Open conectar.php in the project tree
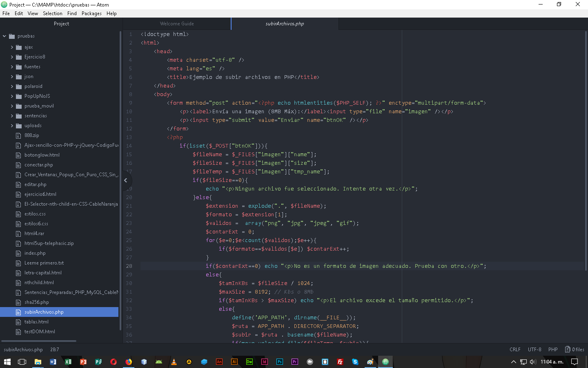Screen dimensions: 588x368 (39, 165)
